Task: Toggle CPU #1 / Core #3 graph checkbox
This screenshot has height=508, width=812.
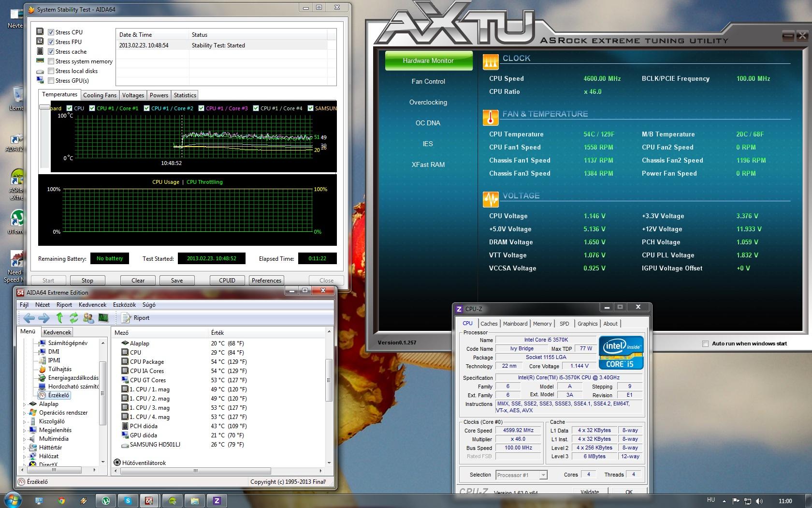Action: tap(202, 108)
